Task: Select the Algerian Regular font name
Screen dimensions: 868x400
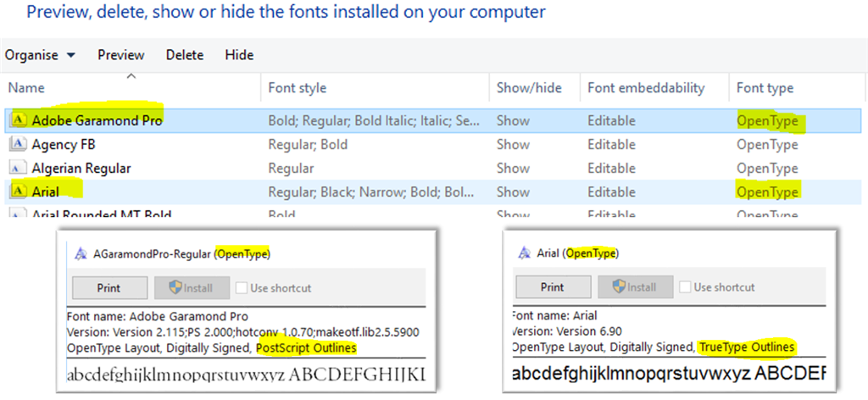Action: coord(81,168)
